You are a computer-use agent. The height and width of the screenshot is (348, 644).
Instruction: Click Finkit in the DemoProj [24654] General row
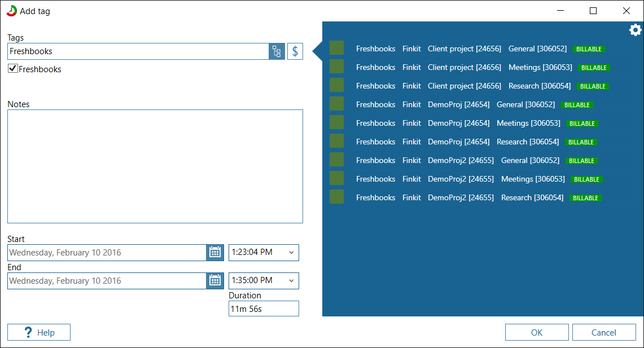[411, 105]
